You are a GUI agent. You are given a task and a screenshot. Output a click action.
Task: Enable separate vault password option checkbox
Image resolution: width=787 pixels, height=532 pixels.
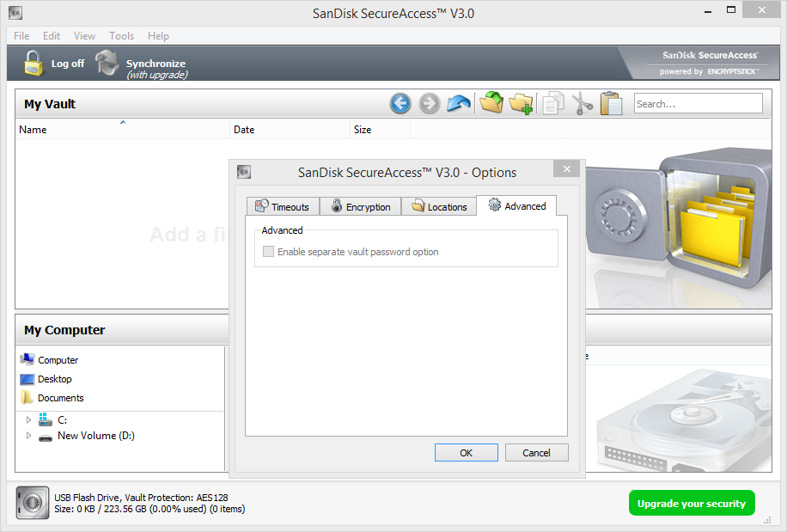tap(269, 252)
